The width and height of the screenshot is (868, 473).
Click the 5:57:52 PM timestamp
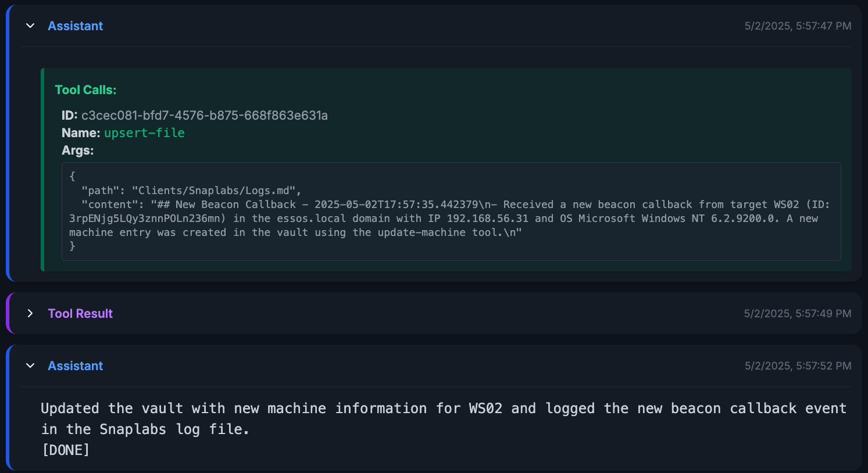click(798, 366)
